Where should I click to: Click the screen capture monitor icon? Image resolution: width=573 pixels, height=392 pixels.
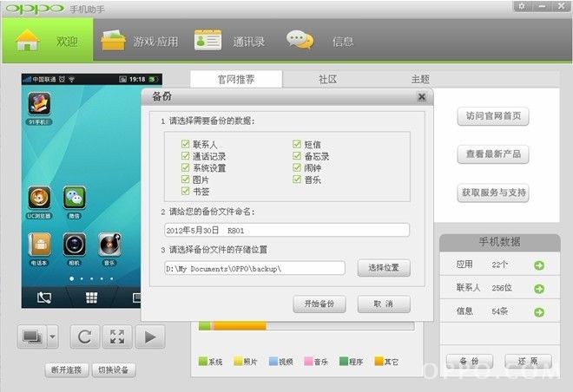[32, 336]
